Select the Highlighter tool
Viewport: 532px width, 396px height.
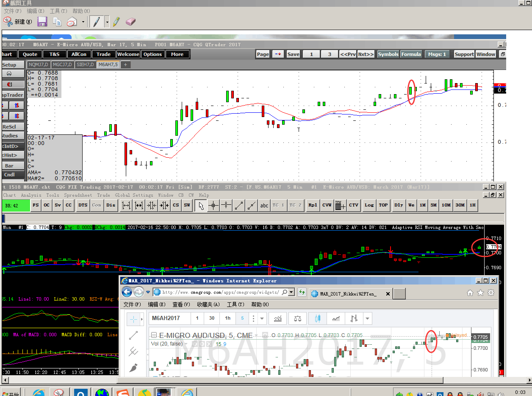tap(116, 22)
